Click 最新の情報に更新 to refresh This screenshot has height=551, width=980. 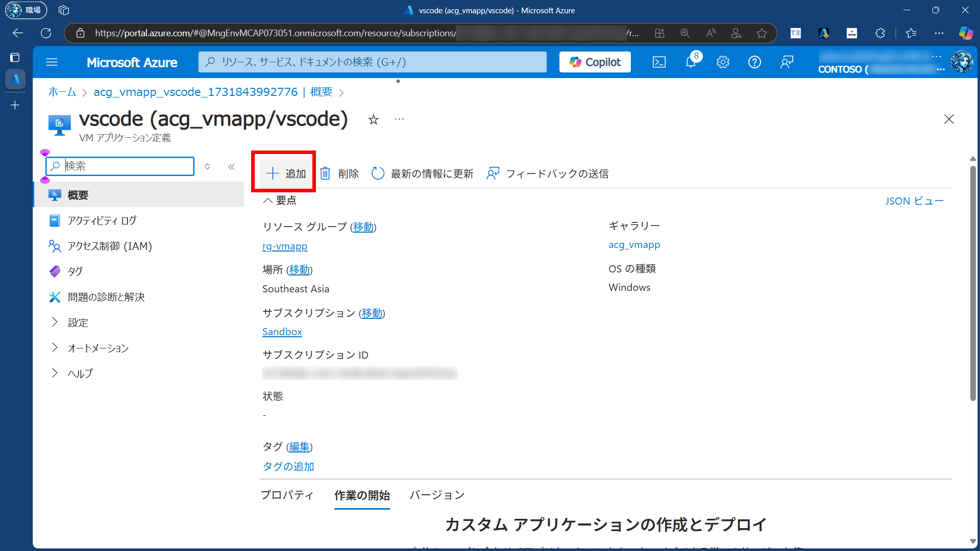click(x=423, y=173)
